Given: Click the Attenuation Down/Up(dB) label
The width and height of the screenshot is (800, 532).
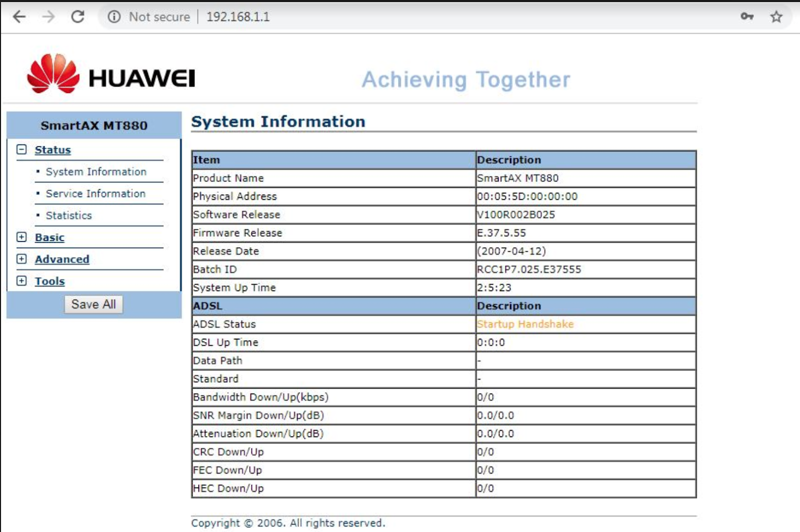Looking at the screenshot, I should pos(258,434).
